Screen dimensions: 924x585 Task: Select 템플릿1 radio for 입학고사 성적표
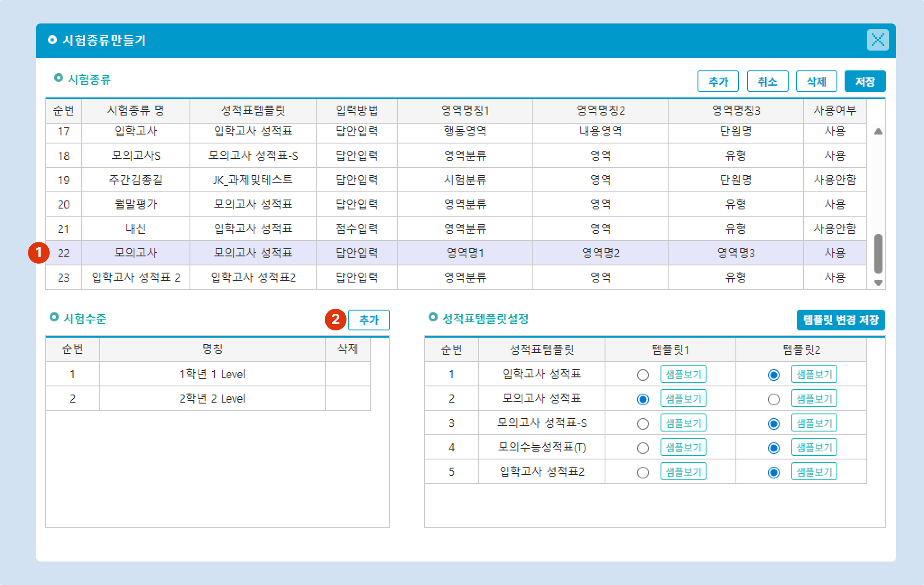642,375
